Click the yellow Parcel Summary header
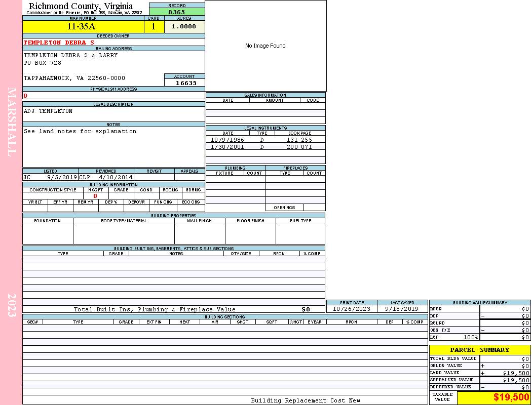The image size is (532, 405). (x=479, y=350)
